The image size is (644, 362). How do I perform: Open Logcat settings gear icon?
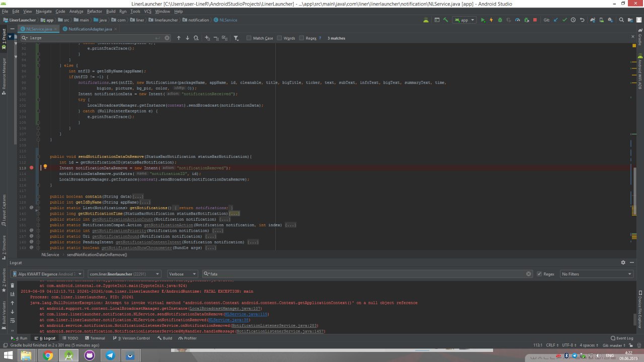[x=623, y=262]
